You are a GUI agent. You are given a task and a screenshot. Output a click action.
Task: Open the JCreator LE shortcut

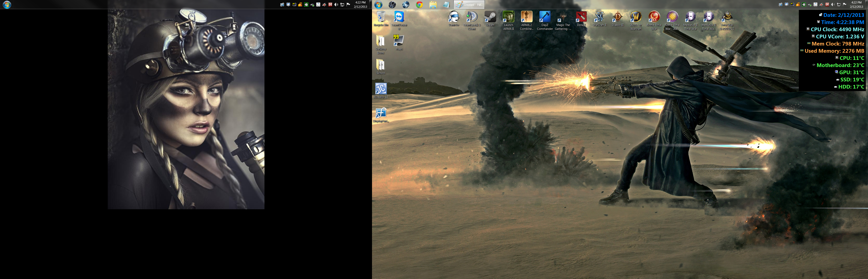381,89
